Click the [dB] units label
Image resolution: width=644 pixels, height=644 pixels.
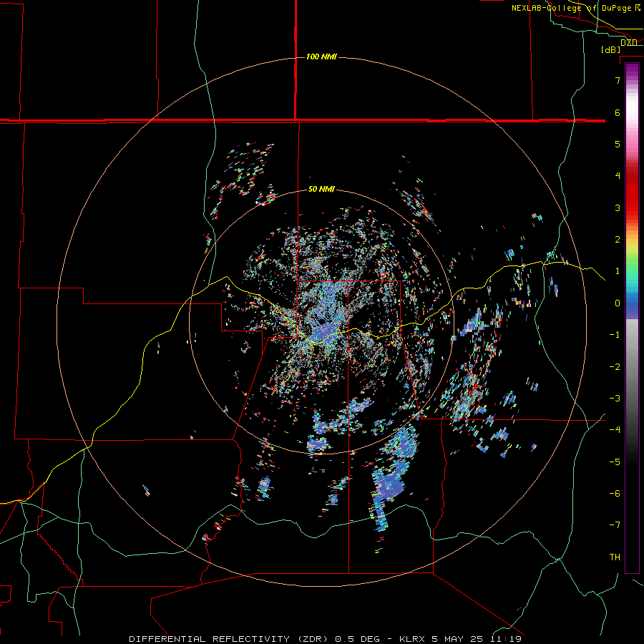coord(611,50)
